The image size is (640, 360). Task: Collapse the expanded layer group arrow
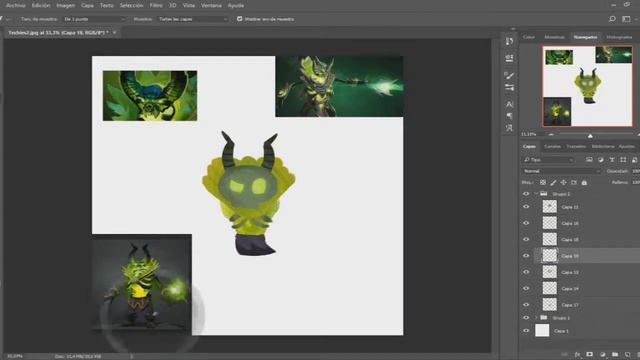536,194
